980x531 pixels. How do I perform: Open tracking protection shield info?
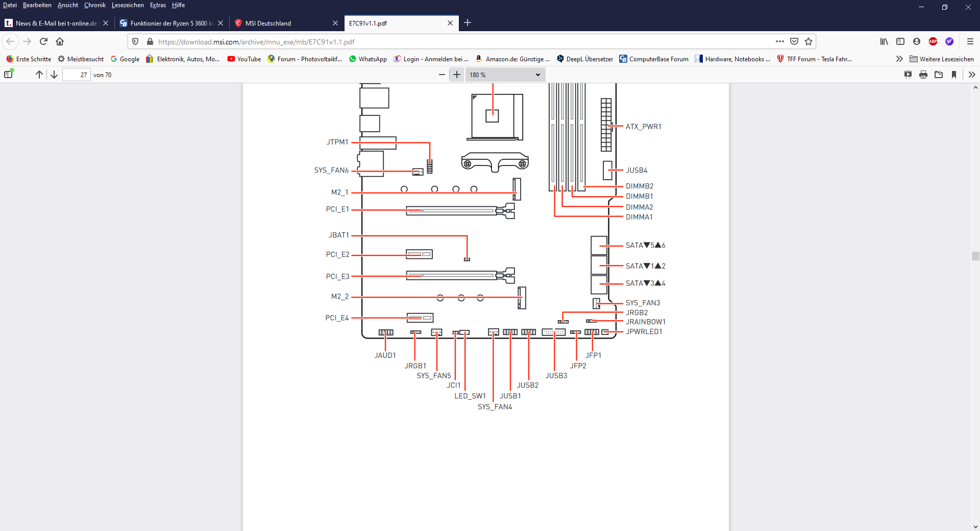(x=135, y=41)
